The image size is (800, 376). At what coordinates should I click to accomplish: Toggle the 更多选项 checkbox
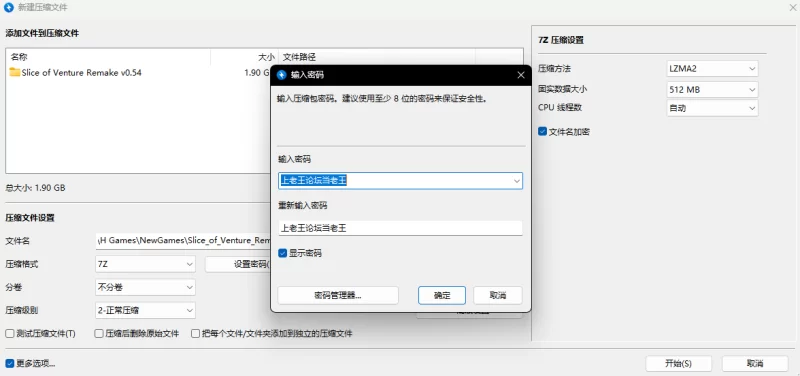[x=10, y=364]
